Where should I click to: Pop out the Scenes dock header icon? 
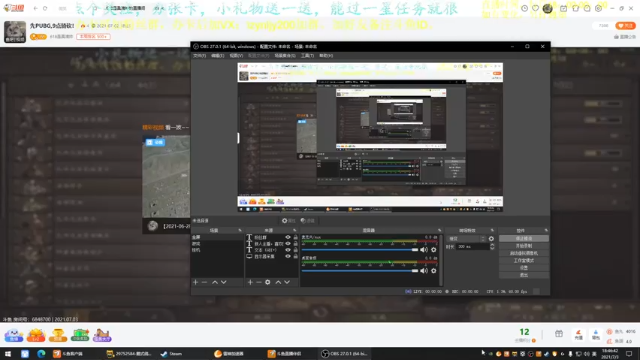tap(240, 230)
